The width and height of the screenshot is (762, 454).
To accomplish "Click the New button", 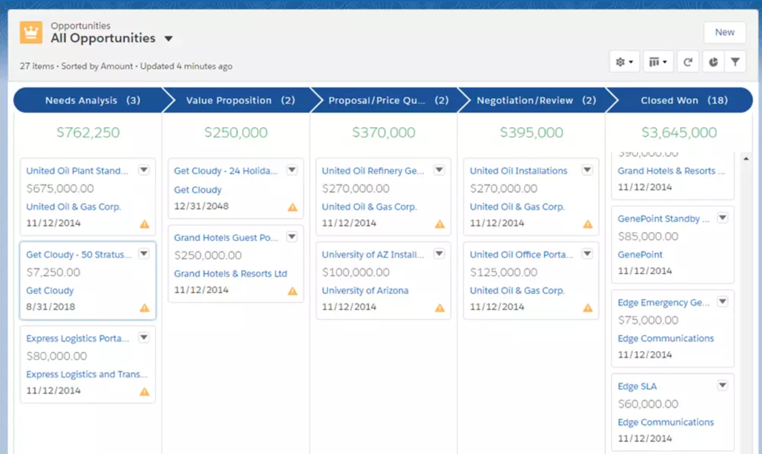I will tap(724, 32).
